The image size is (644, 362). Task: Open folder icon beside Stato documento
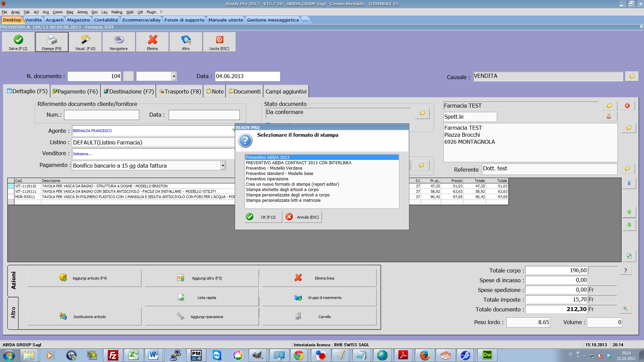(x=422, y=113)
